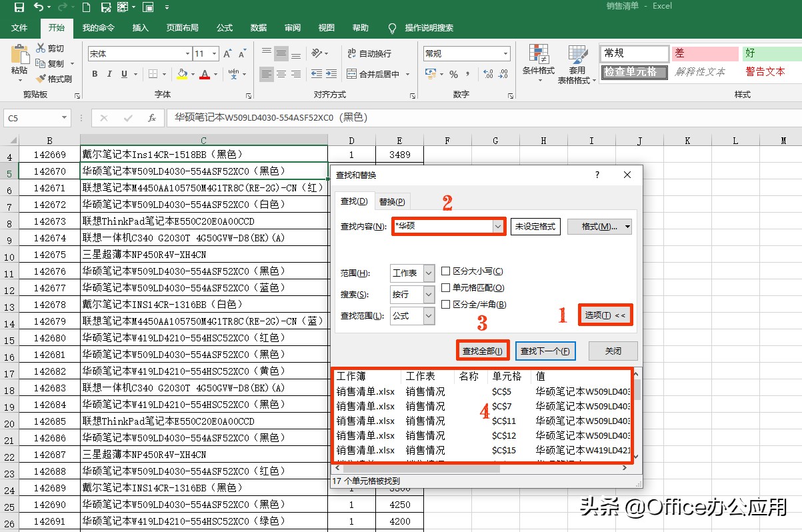Click the dialog help question mark

coord(597,175)
